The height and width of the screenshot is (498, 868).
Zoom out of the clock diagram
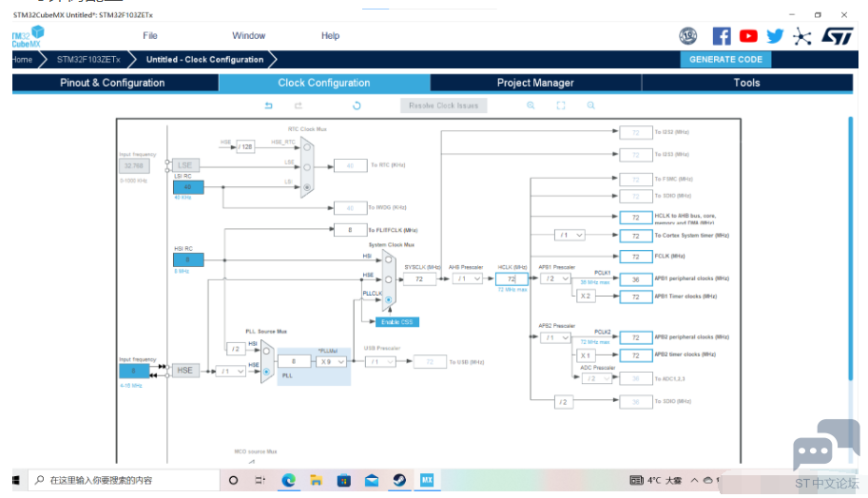(590, 105)
